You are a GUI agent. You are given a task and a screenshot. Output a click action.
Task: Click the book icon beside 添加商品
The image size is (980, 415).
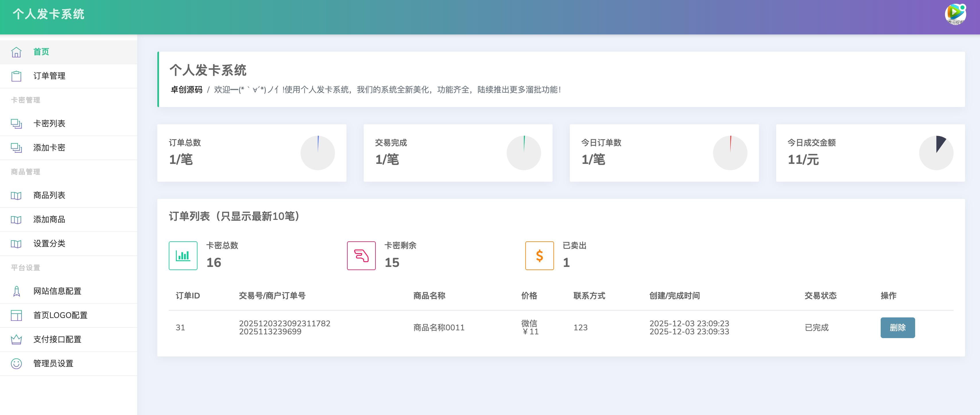(x=16, y=220)
